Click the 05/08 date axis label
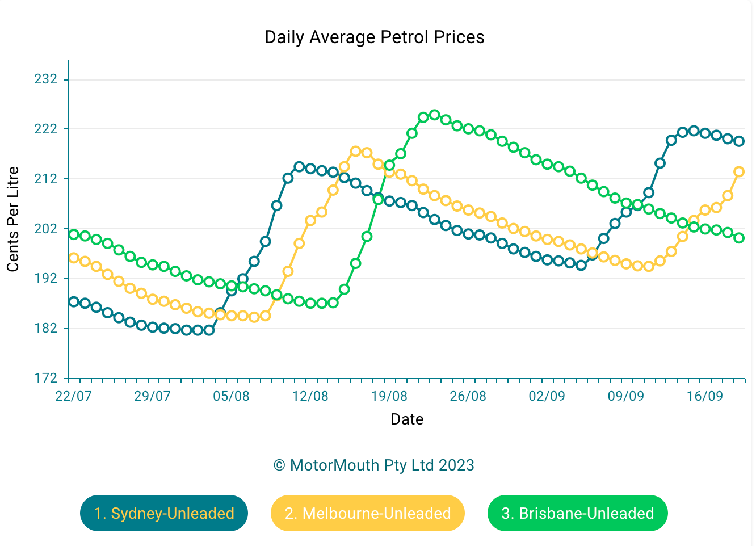The width and height of the screenshot is (756, 546). pyautogui.click(x=232, y=396)
